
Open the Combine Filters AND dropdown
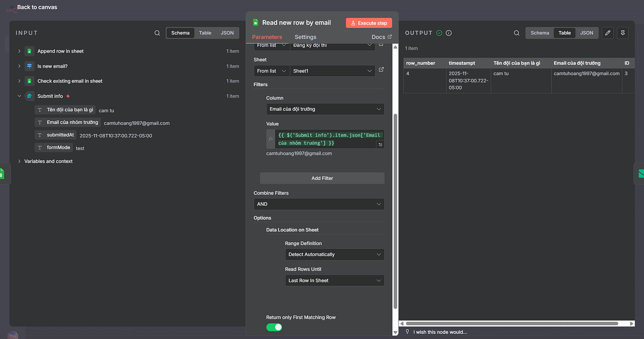click(x=319, y=204)
